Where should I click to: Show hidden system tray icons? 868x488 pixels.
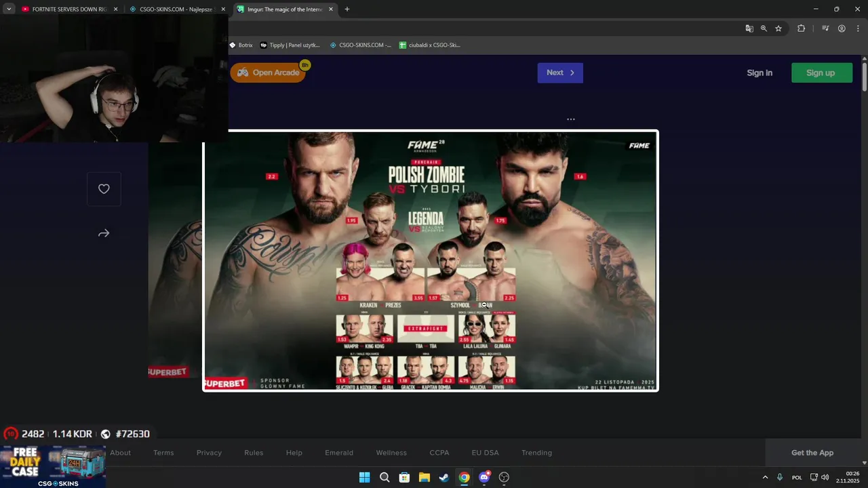coord(765,477)
